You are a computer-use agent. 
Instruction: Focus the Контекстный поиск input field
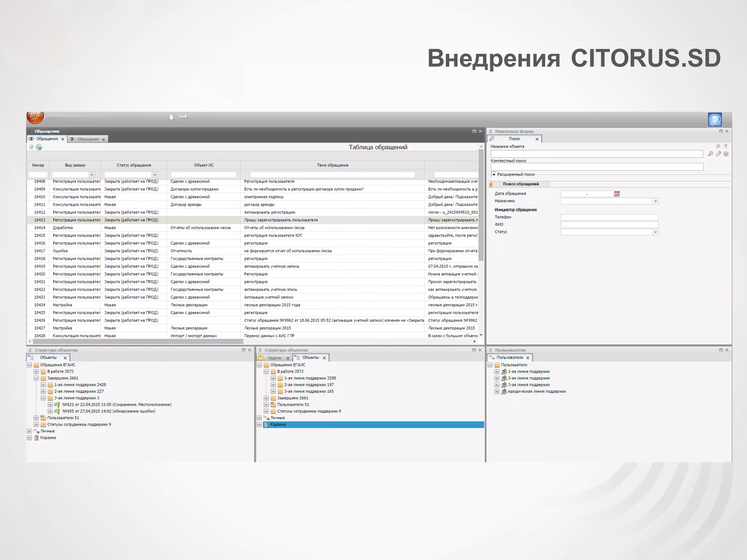click(597, 167)
